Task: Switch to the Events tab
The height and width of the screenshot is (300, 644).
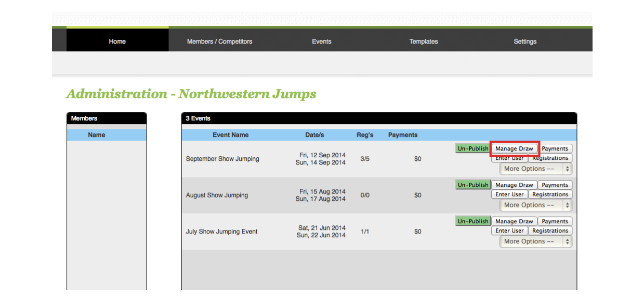Action: (x=321, y=42)
